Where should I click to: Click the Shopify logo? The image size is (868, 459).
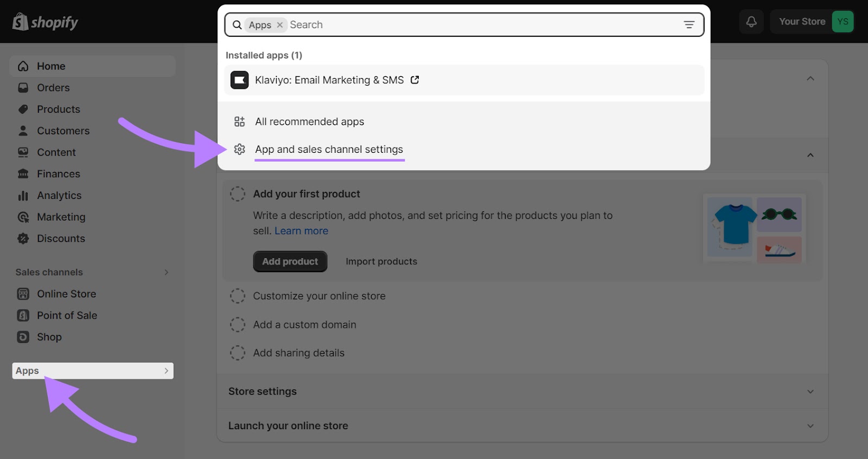[x=46, y=22]
